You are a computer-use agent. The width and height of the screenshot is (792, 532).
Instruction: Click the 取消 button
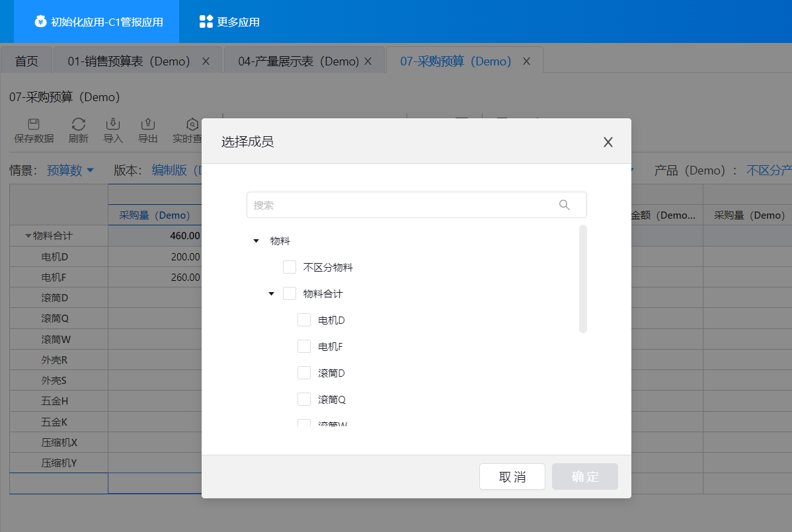click(512, 476)
